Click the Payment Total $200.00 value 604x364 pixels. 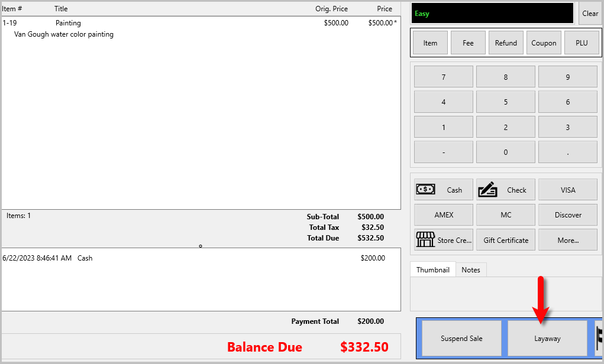coord(370,321)
